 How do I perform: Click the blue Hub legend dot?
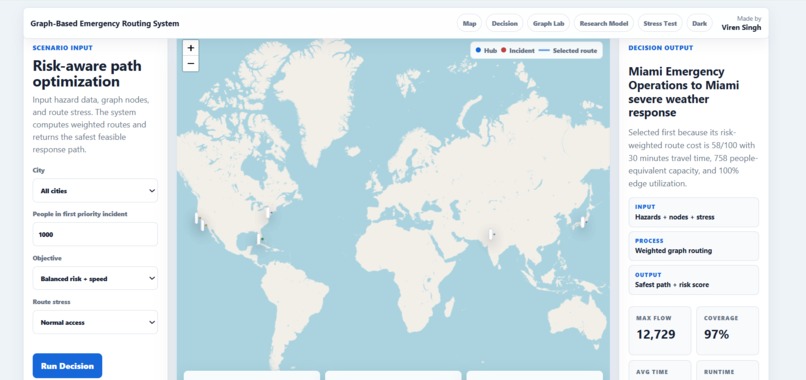pos(478,50)
